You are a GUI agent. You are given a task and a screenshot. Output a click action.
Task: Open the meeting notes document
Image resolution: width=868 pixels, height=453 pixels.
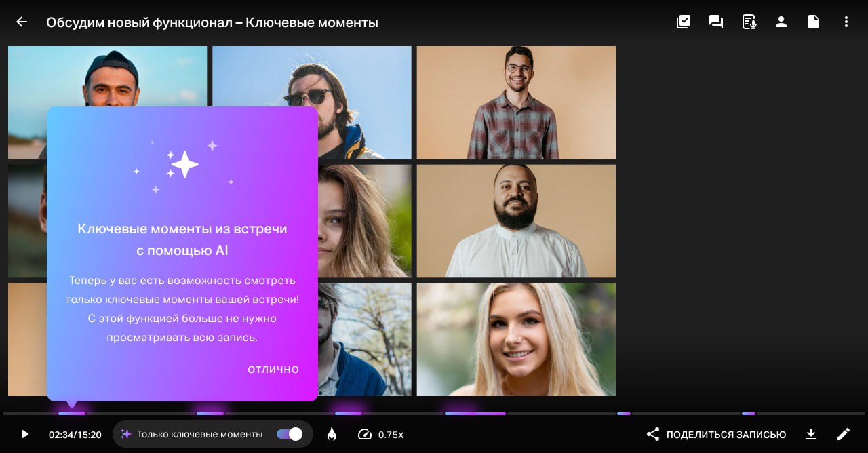point(813,21)
